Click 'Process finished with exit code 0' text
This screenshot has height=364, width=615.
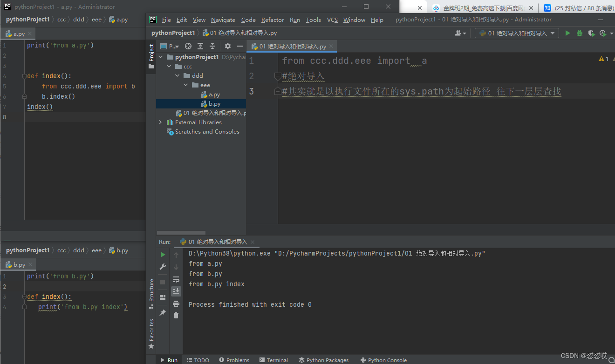coord(250,304)
